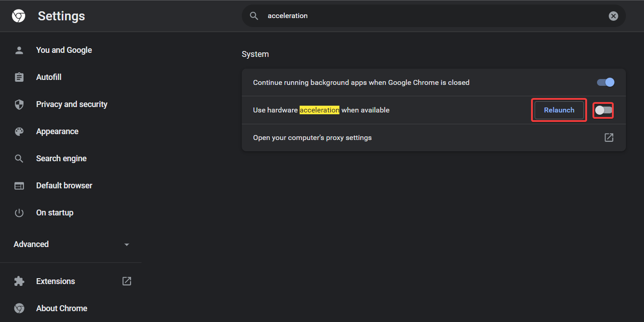Click the On startup power icon
The image size is (644, 322).
click(x=19, y=213)
